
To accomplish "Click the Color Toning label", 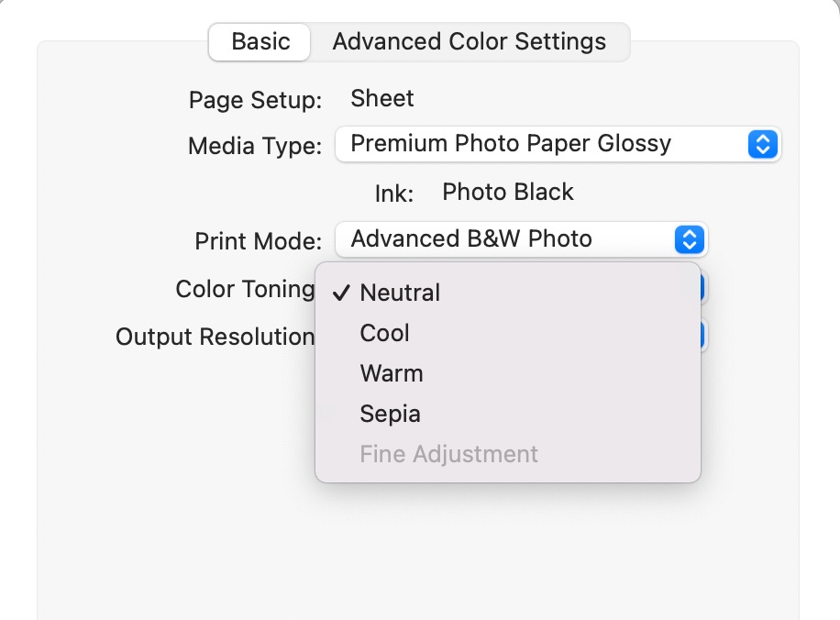I will tap(244, 289).
